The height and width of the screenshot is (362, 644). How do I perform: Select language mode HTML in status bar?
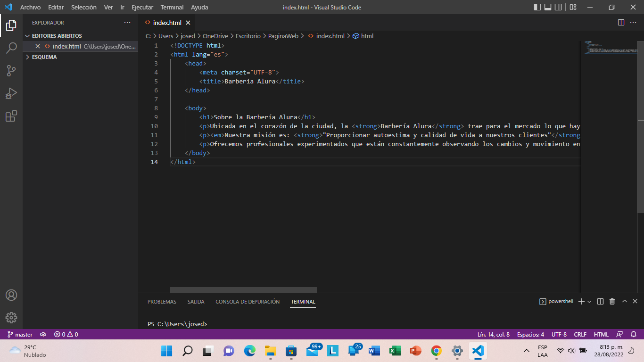point(601,334)
